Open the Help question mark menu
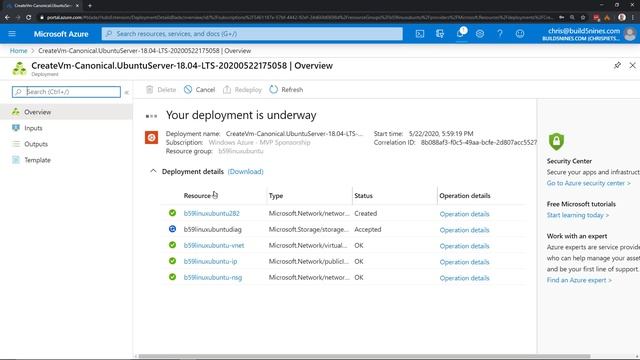Image resolution: width=640 pixels, height=360 pixels. point(500,34)
